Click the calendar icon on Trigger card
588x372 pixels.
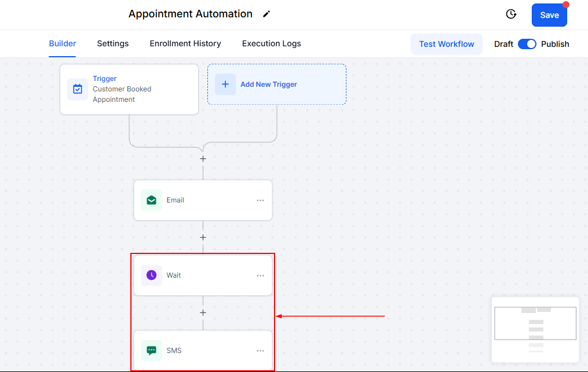coord(78,89)
